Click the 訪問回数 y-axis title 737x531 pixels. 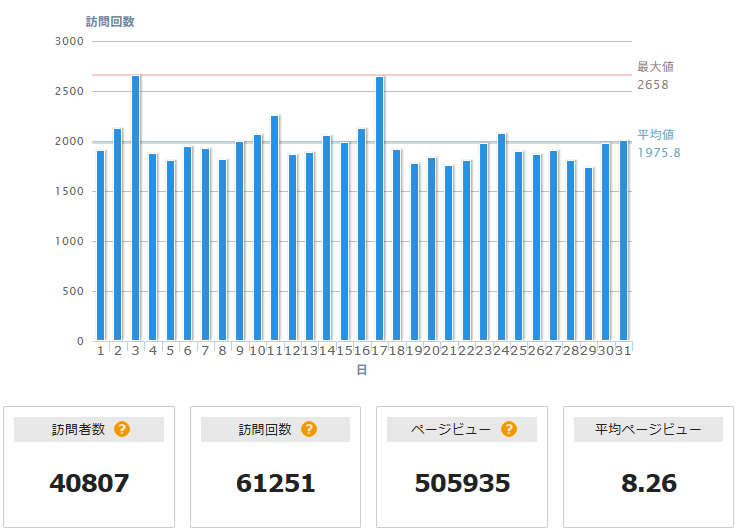pyautogui.click(x=110, y=22)
